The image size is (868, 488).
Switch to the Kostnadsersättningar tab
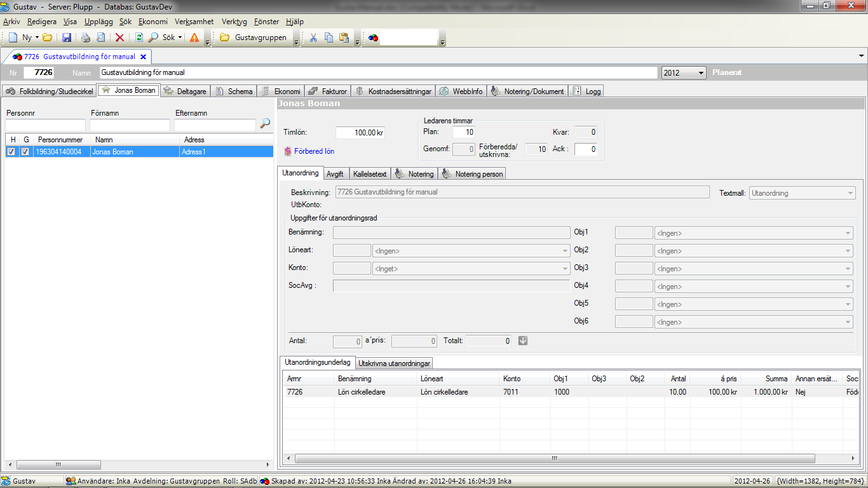(393, 91)
